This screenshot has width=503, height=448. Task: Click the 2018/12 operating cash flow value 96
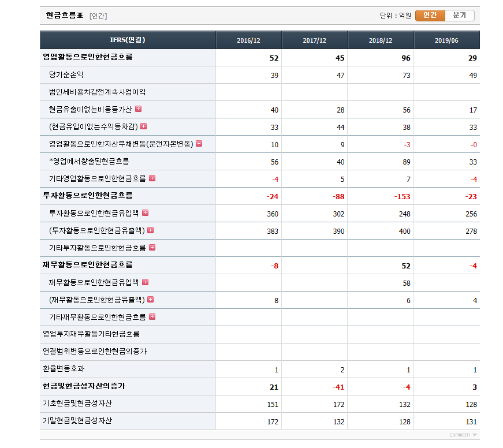pos(406,58)
